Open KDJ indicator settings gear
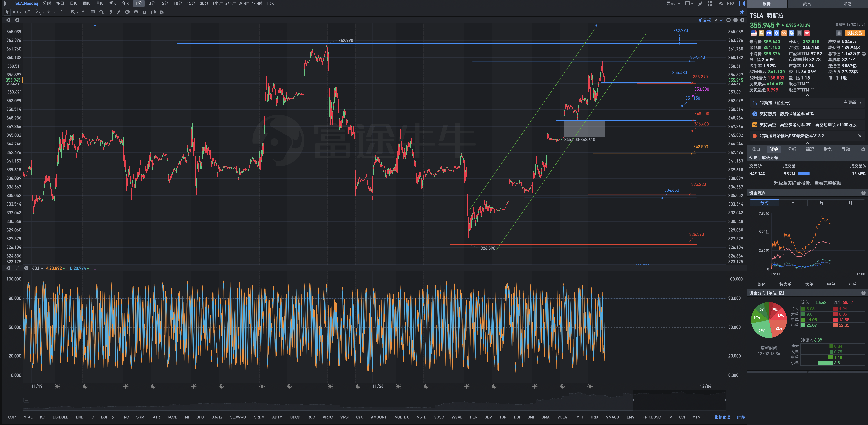Screen dimensions: 868x425 [8, 268]
